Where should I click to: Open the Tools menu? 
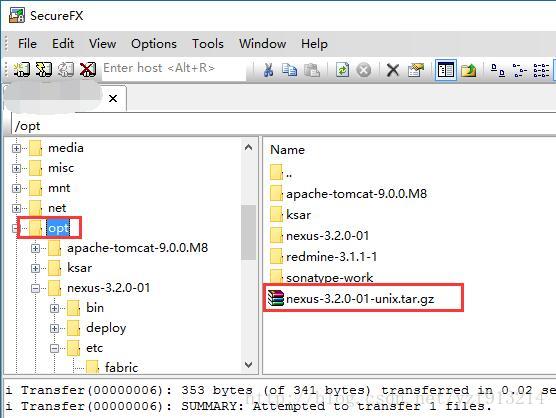click(x=208, y=44)
